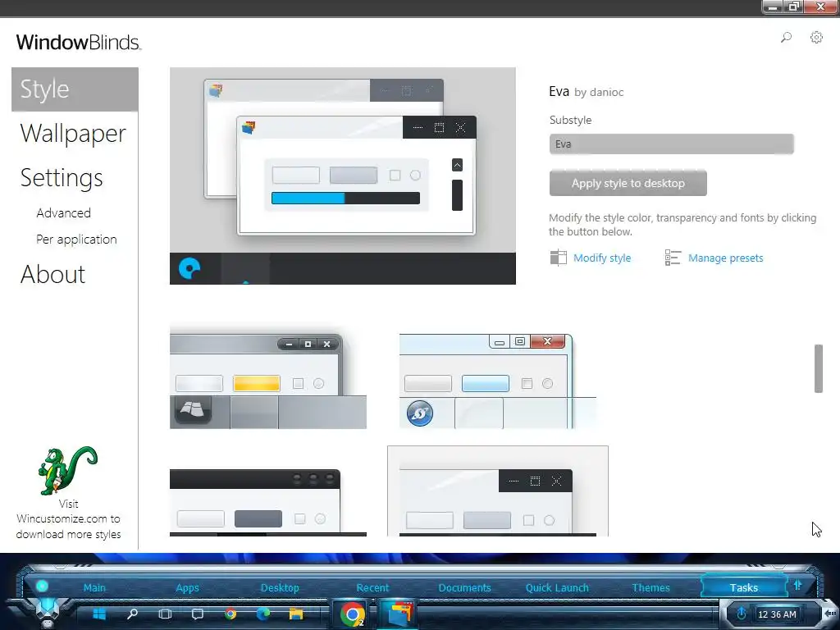Viewport: 840px width, 630px height.
Task: Open the search magnifier in WindowBlinds header
Action: coord(786,38)
